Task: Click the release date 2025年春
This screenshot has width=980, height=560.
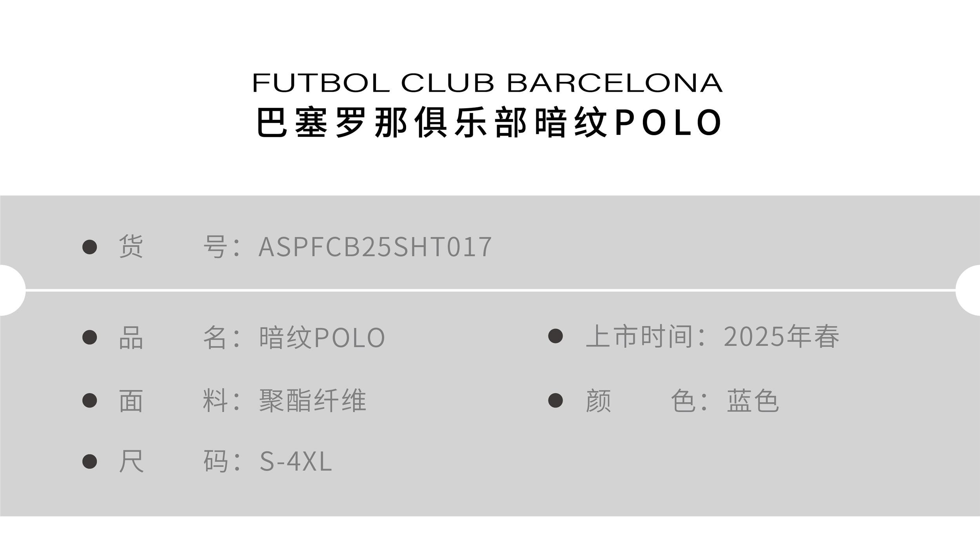Action: pos(782,336)
